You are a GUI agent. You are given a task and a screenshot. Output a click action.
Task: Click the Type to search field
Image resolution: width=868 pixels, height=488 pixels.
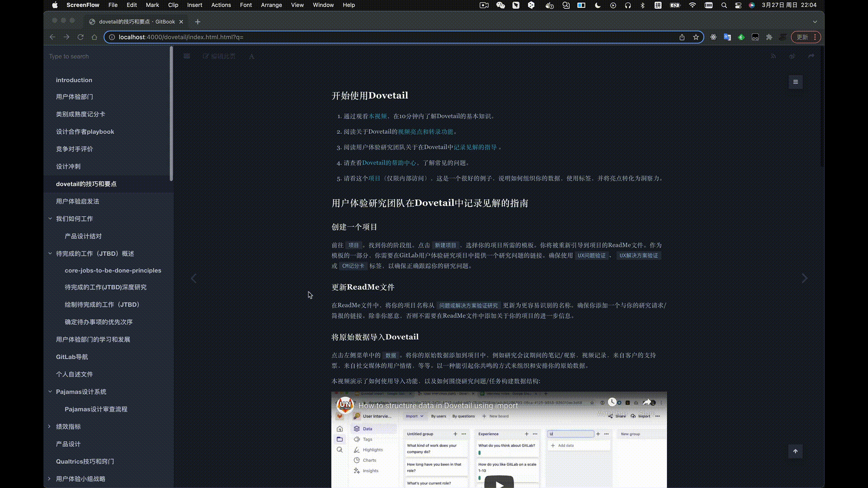click(108, 56)
